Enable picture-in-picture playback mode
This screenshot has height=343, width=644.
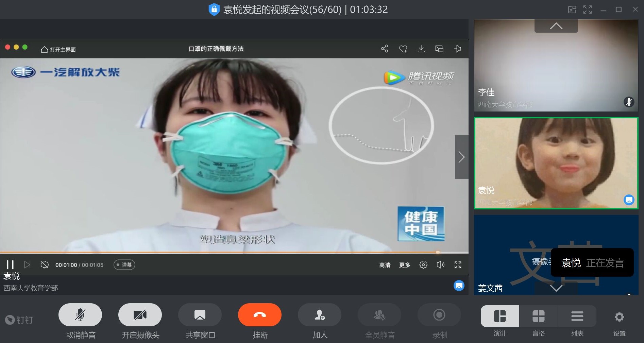pyautogui.click(x=439, y=49)
